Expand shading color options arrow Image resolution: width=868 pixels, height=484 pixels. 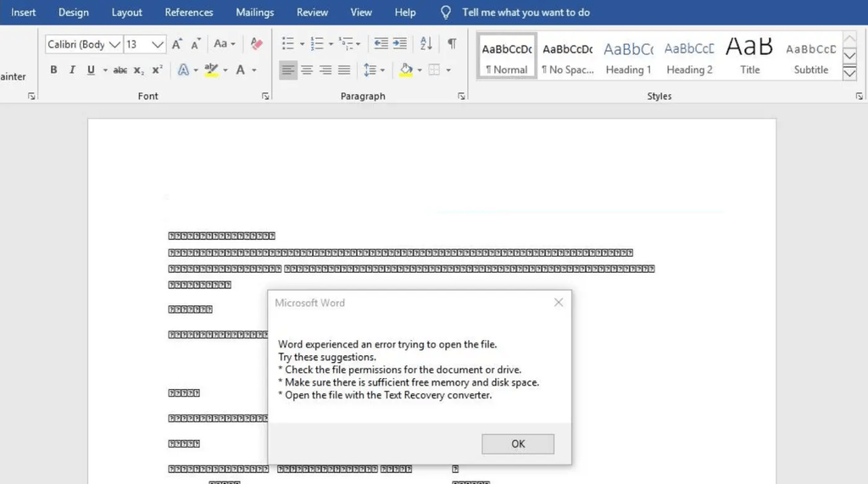click(x=420, y=70)
